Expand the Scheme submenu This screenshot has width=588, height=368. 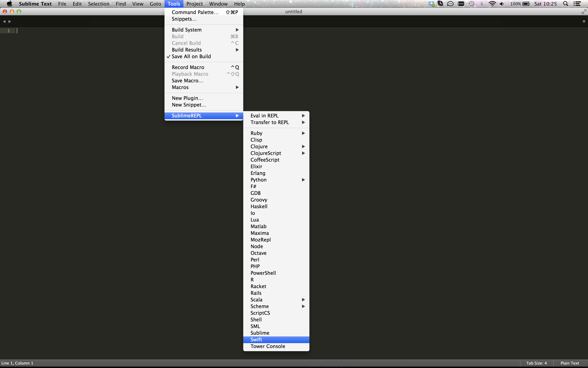pyautogui.click(x=276, y=306)
